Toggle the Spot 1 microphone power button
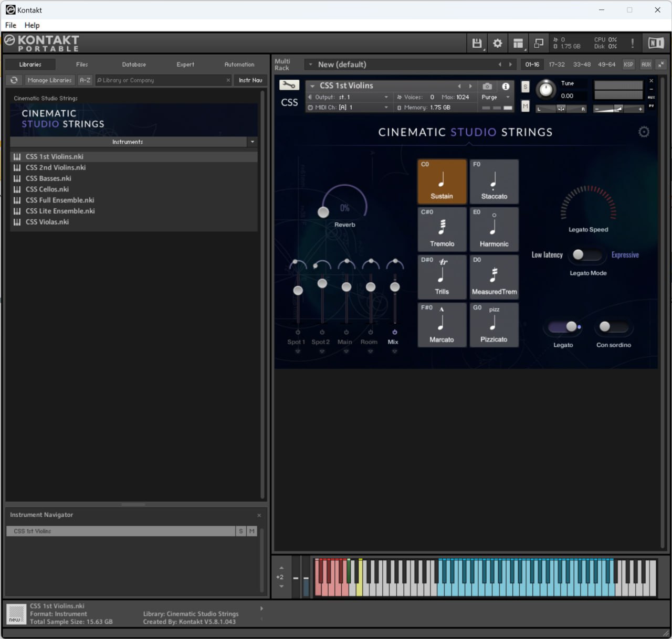Screen dimensions: 672x639 pyautogui.click(x=298, y=332)
